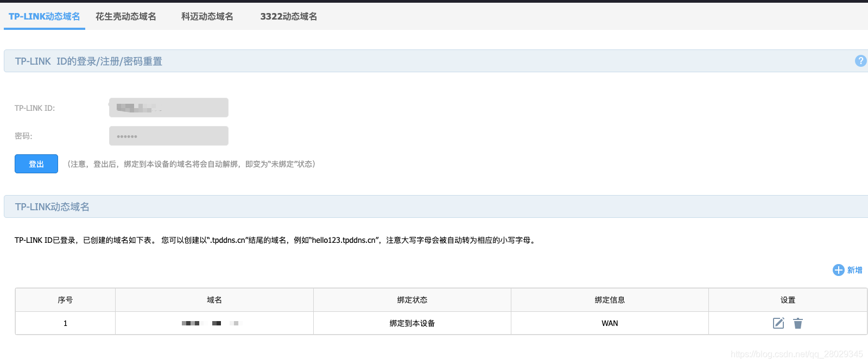This screenshot has height=364, width=868.
Task: Open the 3322动态域名 tab
Action: click(x=289, y=16)
